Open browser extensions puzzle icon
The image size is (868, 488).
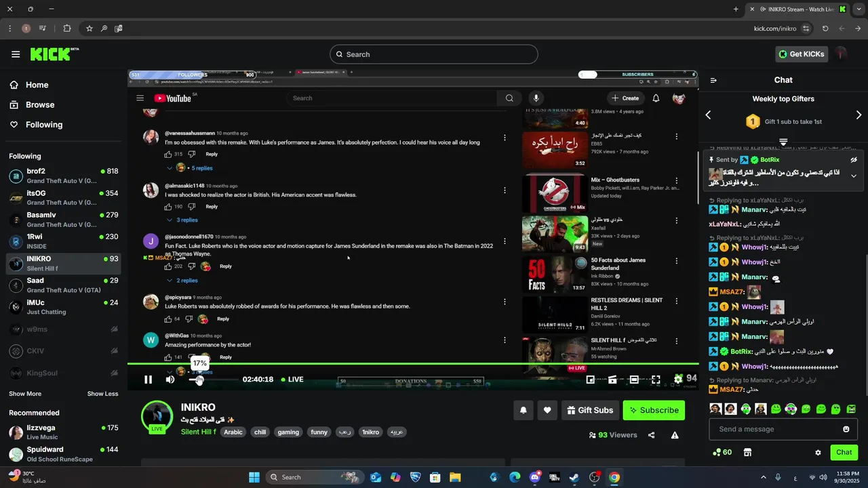tap(66, 28)
